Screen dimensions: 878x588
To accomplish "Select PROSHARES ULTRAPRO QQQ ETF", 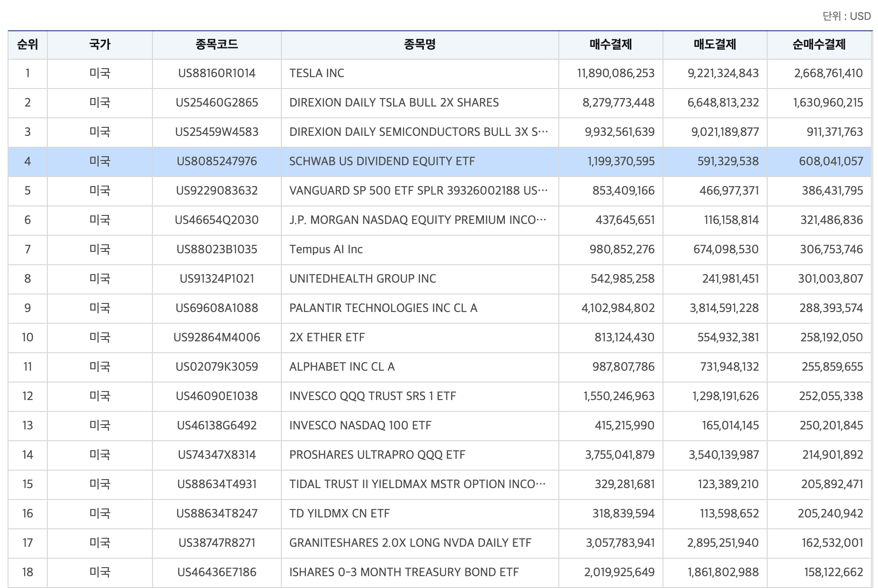I will pyautogui.click(x=377, y=455).
